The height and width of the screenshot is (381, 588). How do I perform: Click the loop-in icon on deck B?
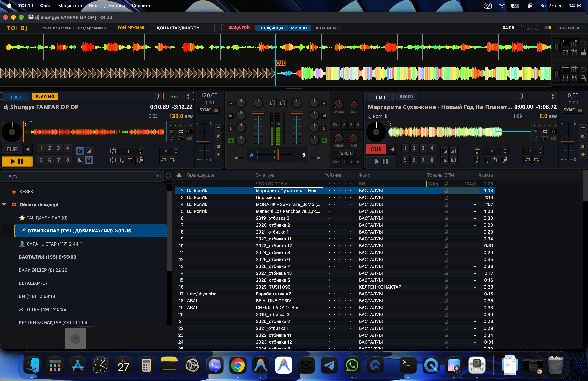[x=486, y=160]
